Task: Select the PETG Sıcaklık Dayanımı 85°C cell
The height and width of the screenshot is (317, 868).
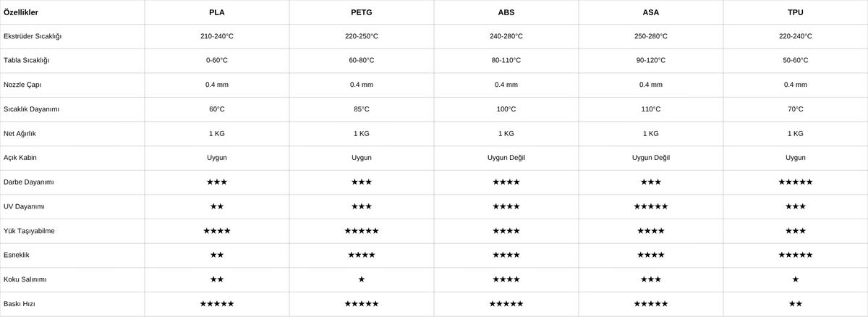Action: [361, 109]
